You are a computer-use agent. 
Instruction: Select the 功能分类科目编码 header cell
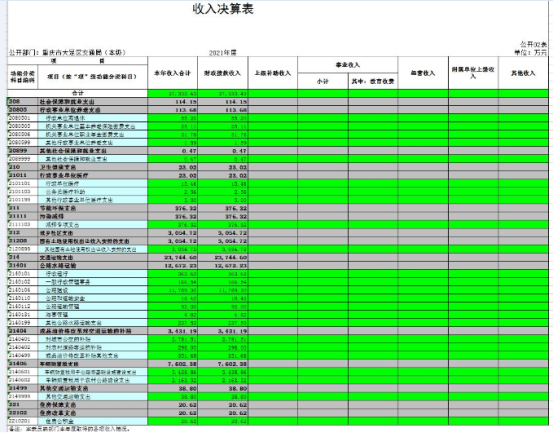pyautogui.click(x=23, y=77)
